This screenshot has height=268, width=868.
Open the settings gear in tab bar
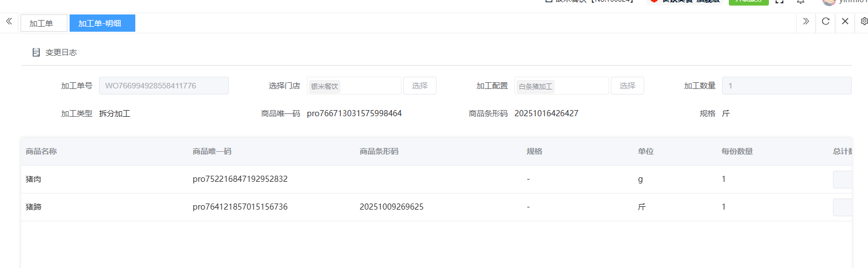click(x=864, y=22)
